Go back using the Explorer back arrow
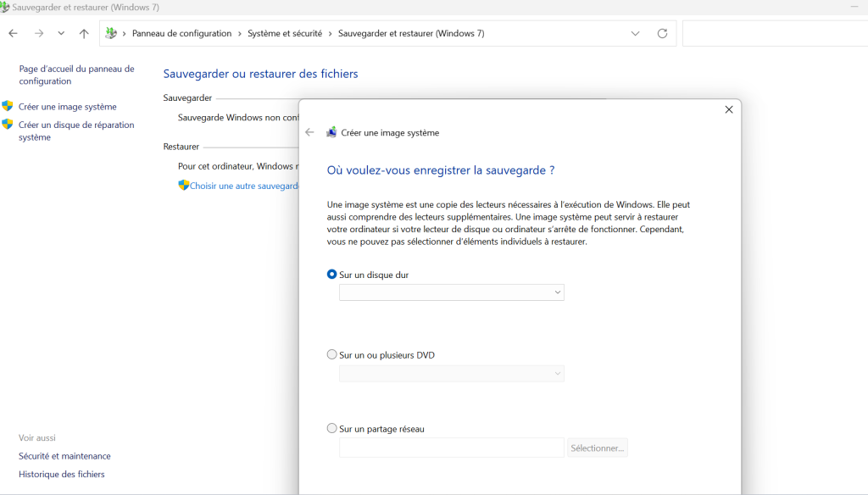The image size is (868, 495). pos(14,33)
